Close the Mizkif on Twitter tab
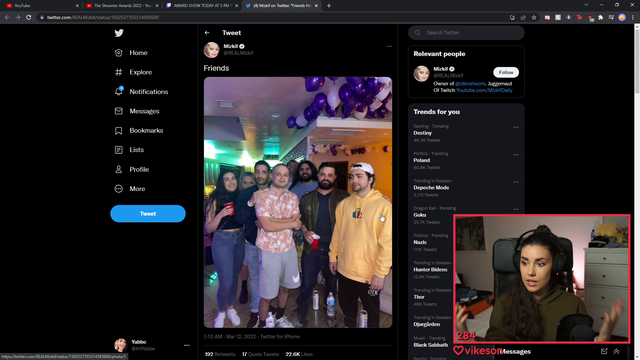Image resolution: width=640 pixels, height=360 pixels. 316,6
